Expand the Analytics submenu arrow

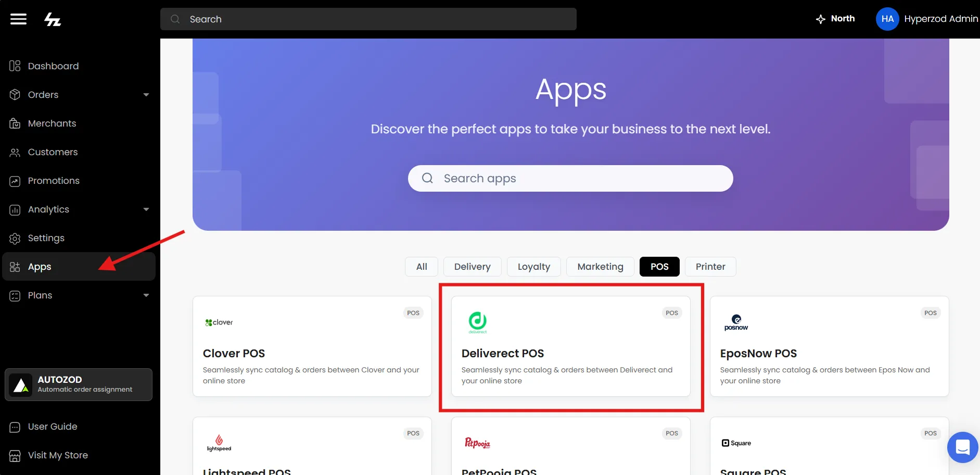coord(146,209)
